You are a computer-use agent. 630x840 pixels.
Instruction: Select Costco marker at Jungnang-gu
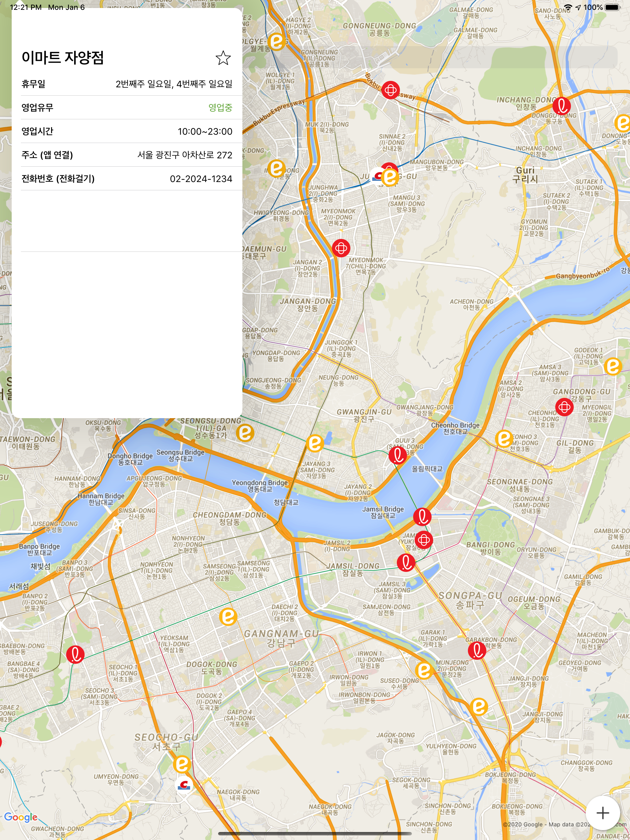377,176
